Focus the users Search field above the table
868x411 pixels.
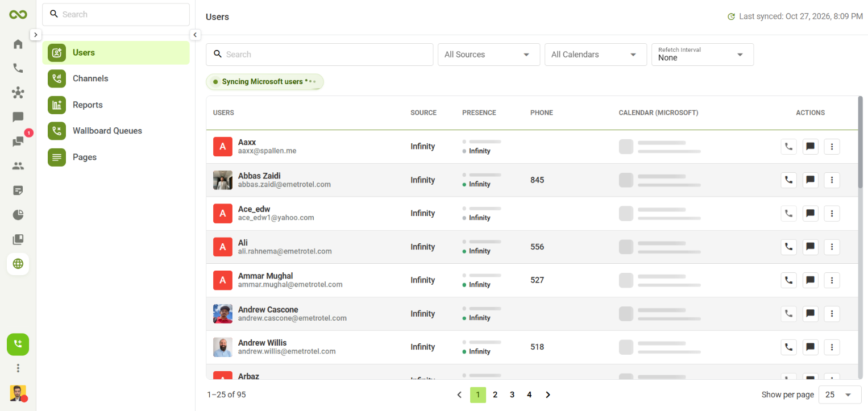coord(319,55)
